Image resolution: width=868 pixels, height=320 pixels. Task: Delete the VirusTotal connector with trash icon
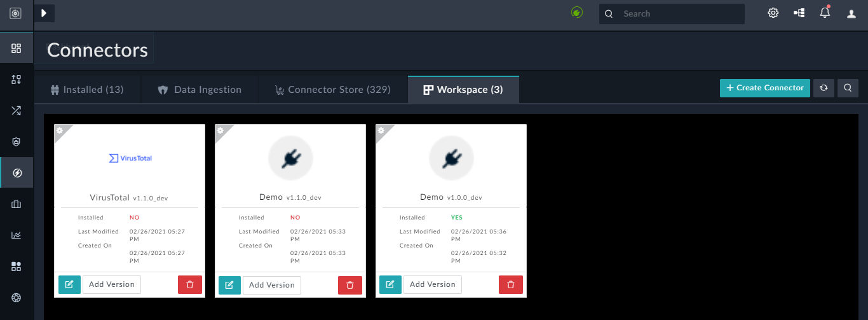[190, 284]
